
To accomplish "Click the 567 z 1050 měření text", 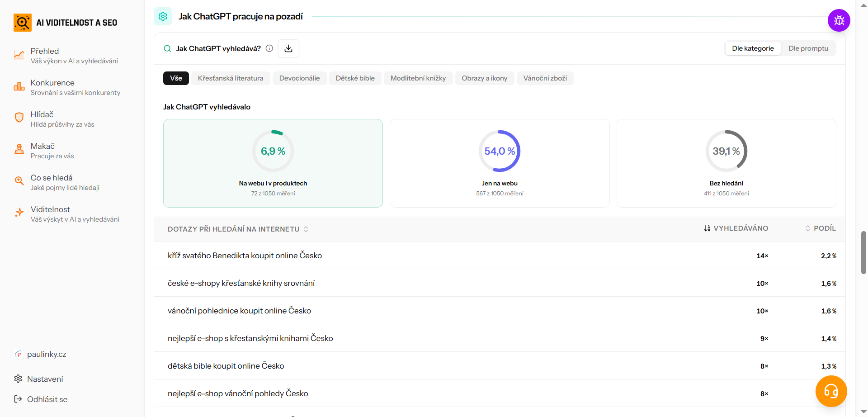I will tap(500, 194).
